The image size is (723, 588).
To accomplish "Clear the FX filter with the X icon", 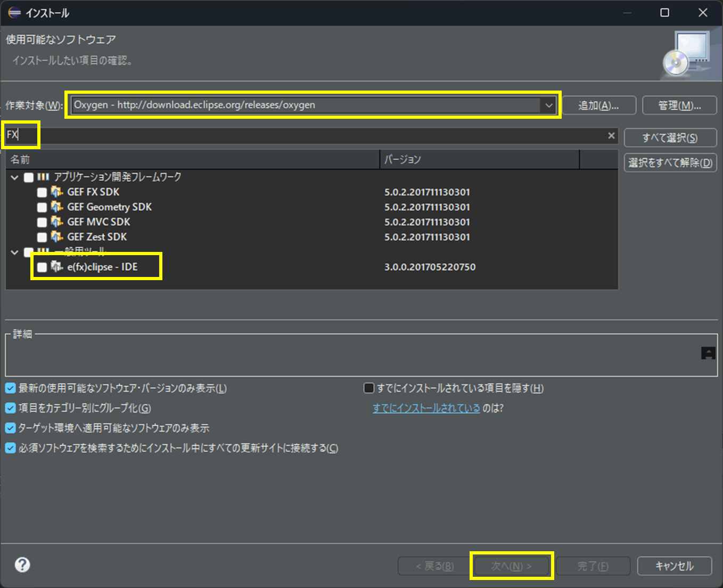I will pyautogui.click(x=611, y=136).
